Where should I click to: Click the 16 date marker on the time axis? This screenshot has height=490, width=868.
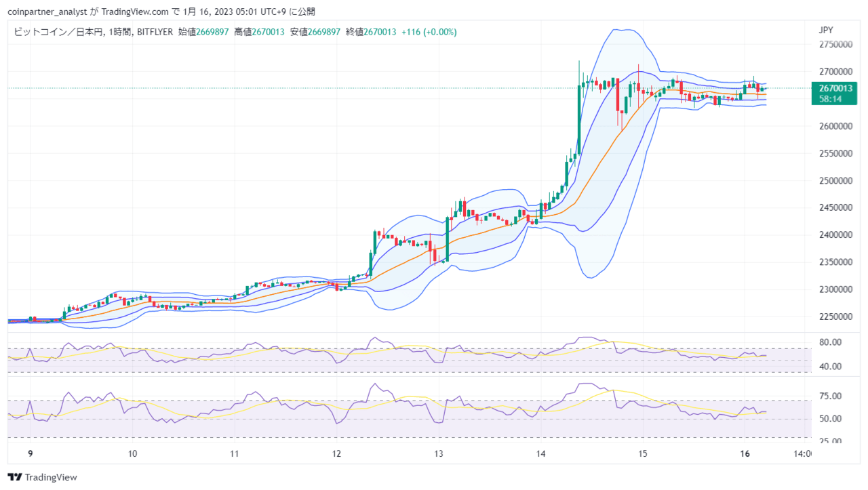[745, 453]
